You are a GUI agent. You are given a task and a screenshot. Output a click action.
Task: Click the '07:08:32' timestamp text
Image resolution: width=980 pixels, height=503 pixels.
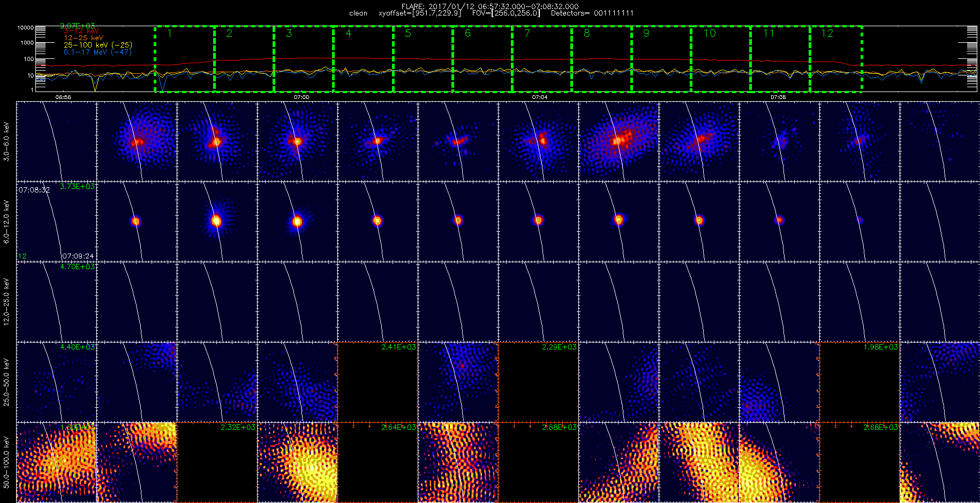(34, 190)
